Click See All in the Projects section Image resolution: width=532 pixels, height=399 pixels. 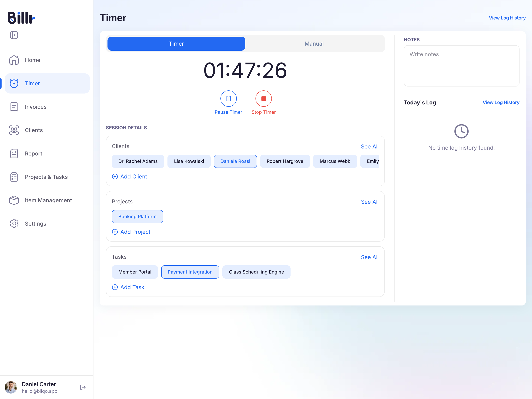pyautogui.click(x=370, y=202)
